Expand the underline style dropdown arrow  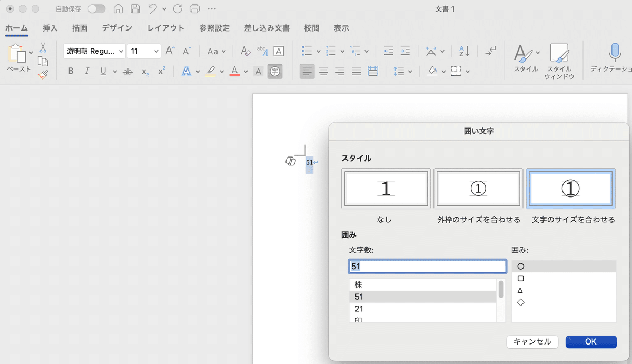[x=114, y=72]
